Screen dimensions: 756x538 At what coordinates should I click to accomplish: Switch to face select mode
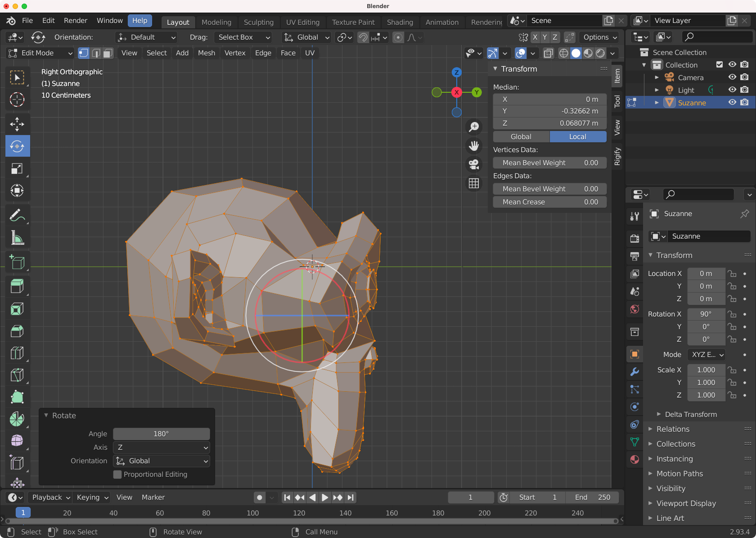point(108,53)
